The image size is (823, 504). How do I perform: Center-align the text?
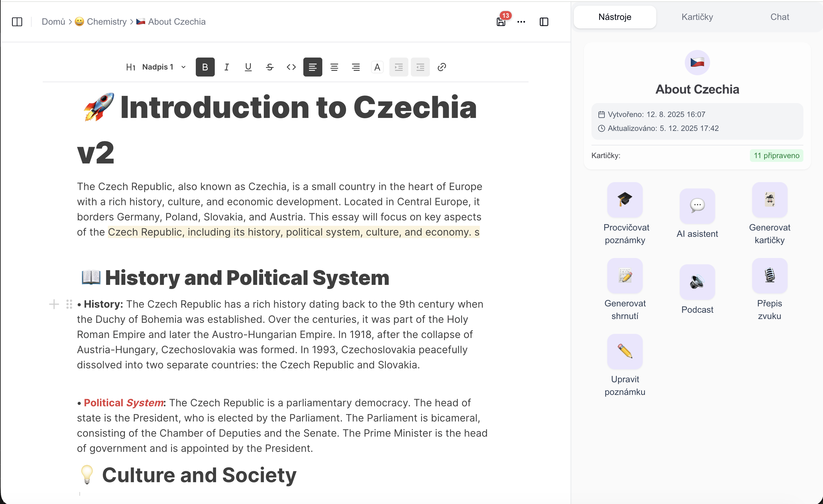334,67
